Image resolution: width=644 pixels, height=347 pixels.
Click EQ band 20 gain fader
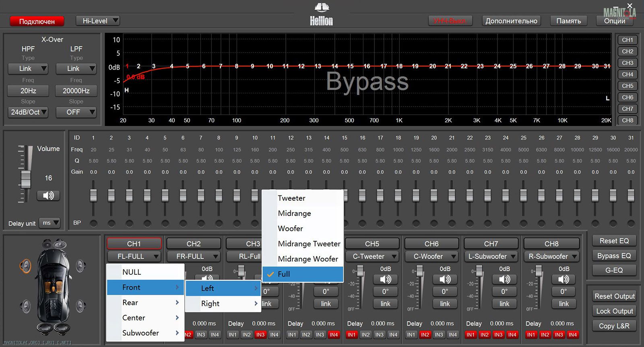point(434,195)
